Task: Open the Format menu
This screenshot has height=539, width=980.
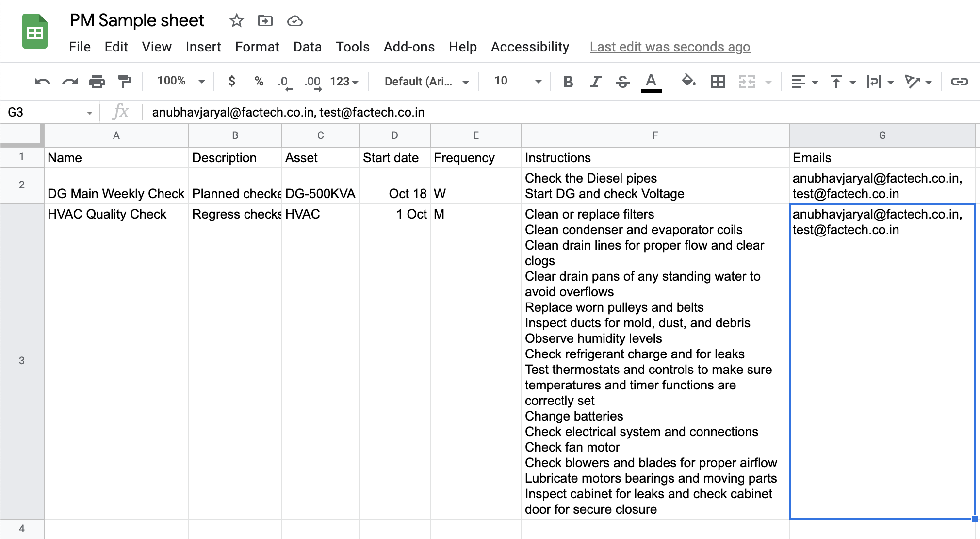Action: click(257, 47)
